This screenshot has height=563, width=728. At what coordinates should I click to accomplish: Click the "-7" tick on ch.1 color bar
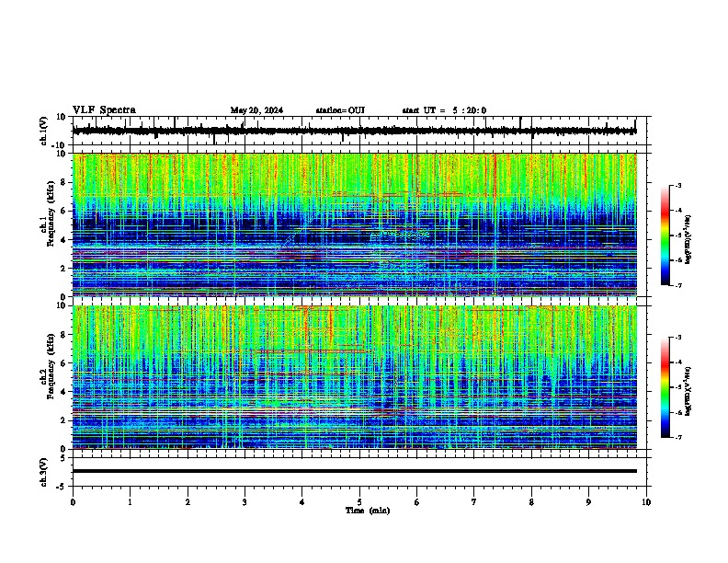pos(677,285)
